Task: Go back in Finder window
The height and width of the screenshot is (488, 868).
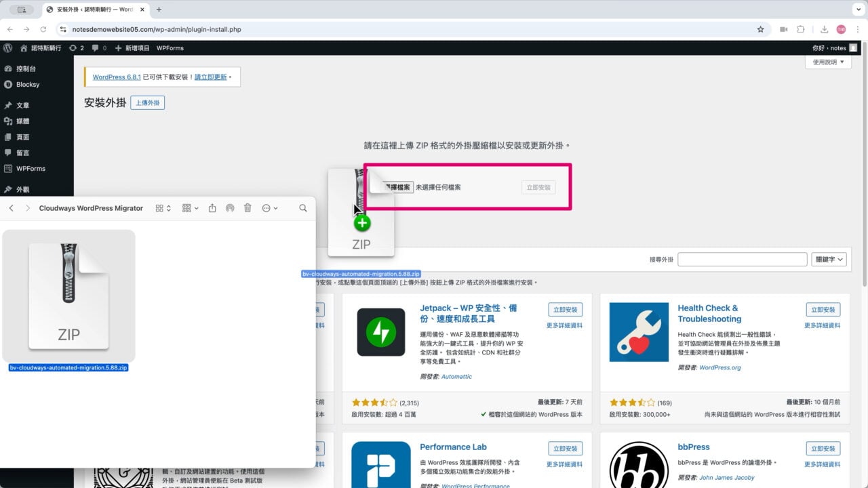Action: point(12,208)
